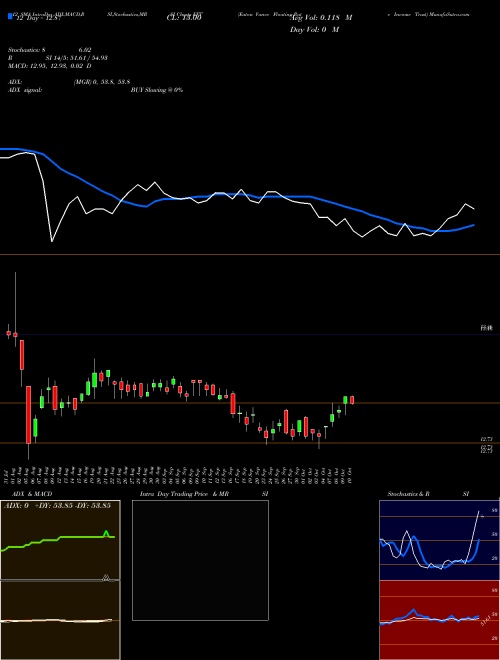Image resolution: width=500 pixels, height=660 pixels.
Task: Click the end of the white price line
Action: click(474, 208)
